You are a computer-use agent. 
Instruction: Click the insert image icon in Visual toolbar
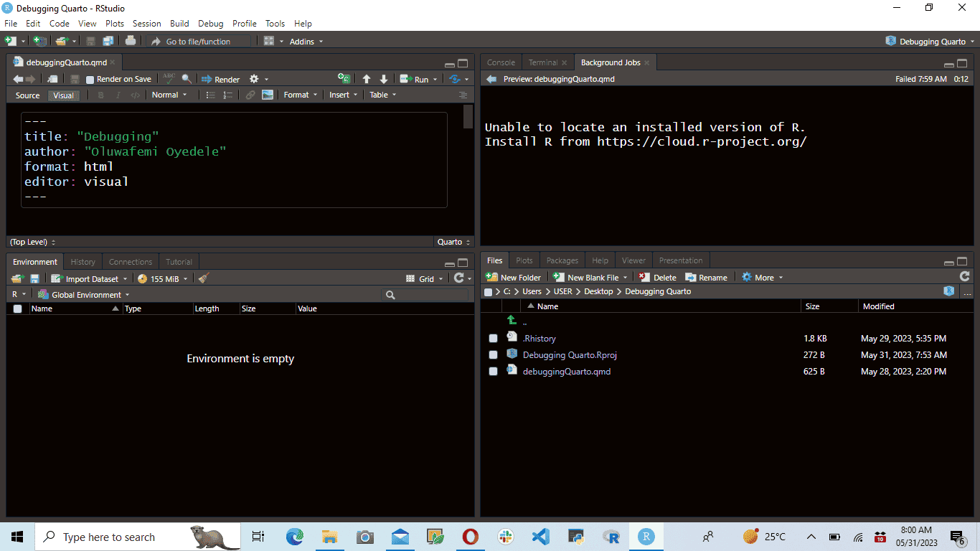tap(267, 94)
